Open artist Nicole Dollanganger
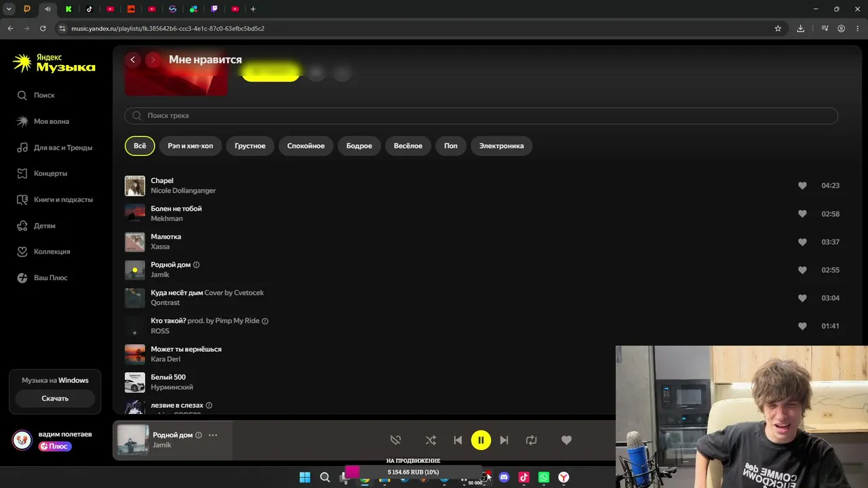This screenshot has height=488, width=868. [x=183, y=191]
